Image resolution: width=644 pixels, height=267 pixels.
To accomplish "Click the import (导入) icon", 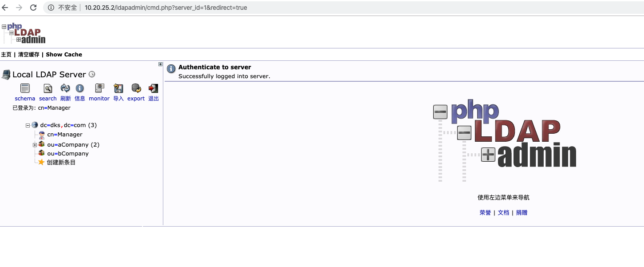I will pyautogui.click(x=118, y=88).
